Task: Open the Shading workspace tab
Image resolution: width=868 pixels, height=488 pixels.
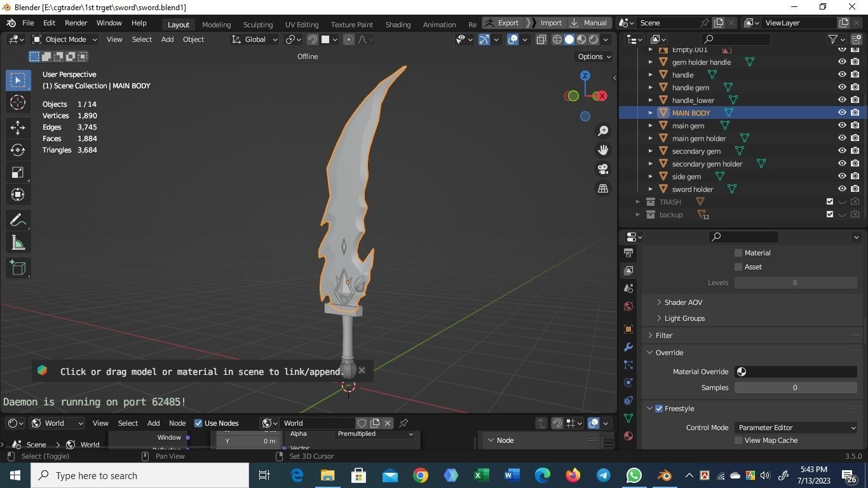Action: point(398,24)
